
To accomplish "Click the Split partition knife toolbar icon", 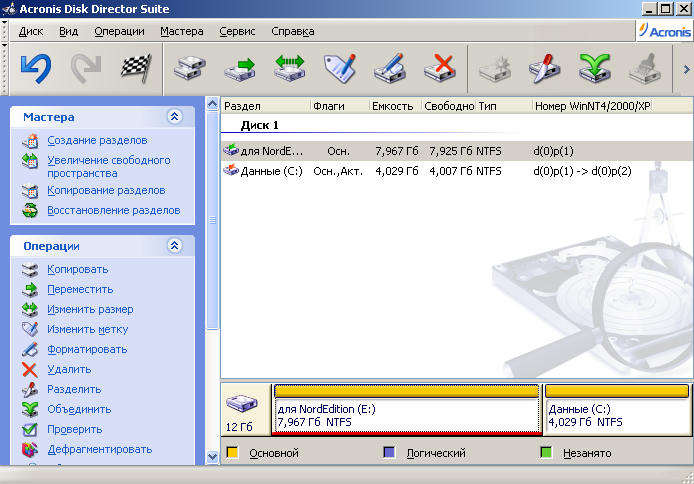I will [545, 69].
